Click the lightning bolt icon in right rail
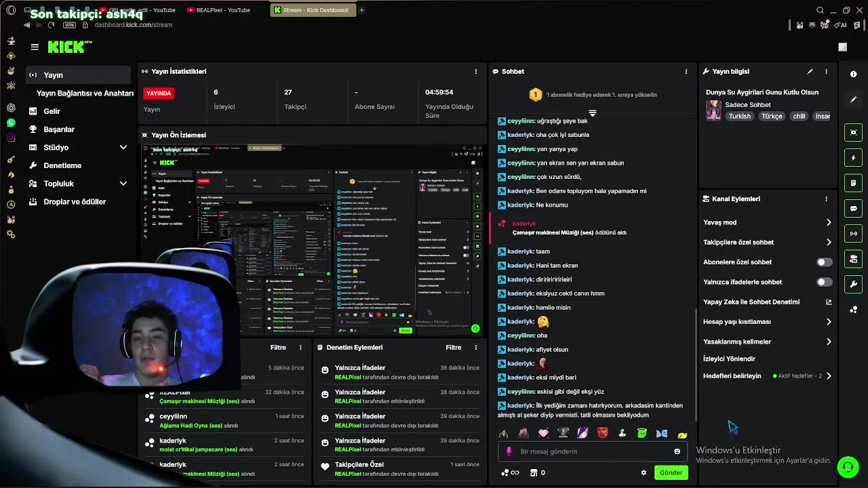 pos(853,158)
